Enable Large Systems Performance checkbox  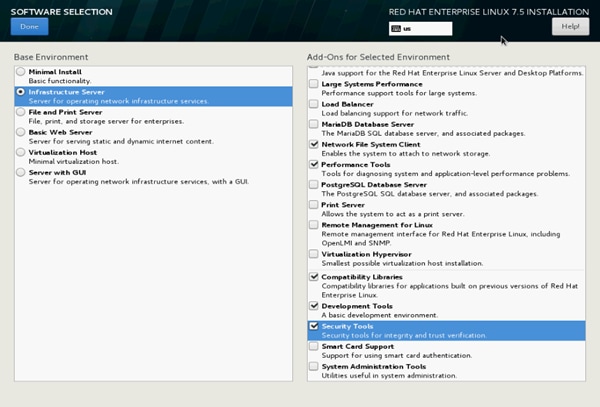[314, 84]
